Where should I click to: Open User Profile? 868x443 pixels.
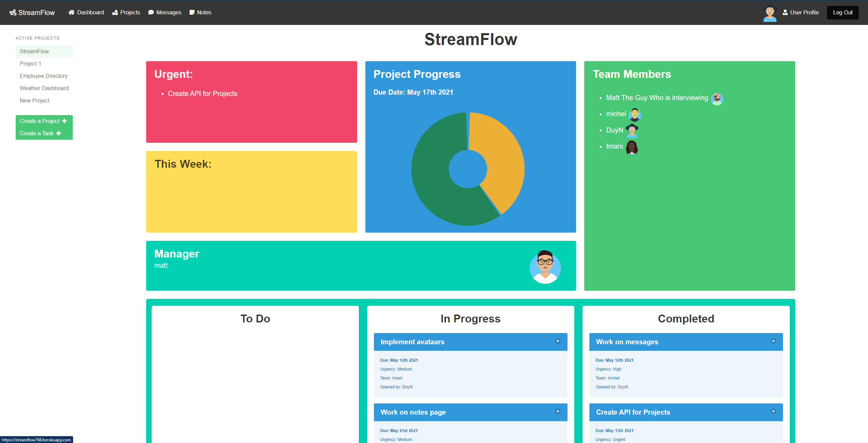pos(801,13)
